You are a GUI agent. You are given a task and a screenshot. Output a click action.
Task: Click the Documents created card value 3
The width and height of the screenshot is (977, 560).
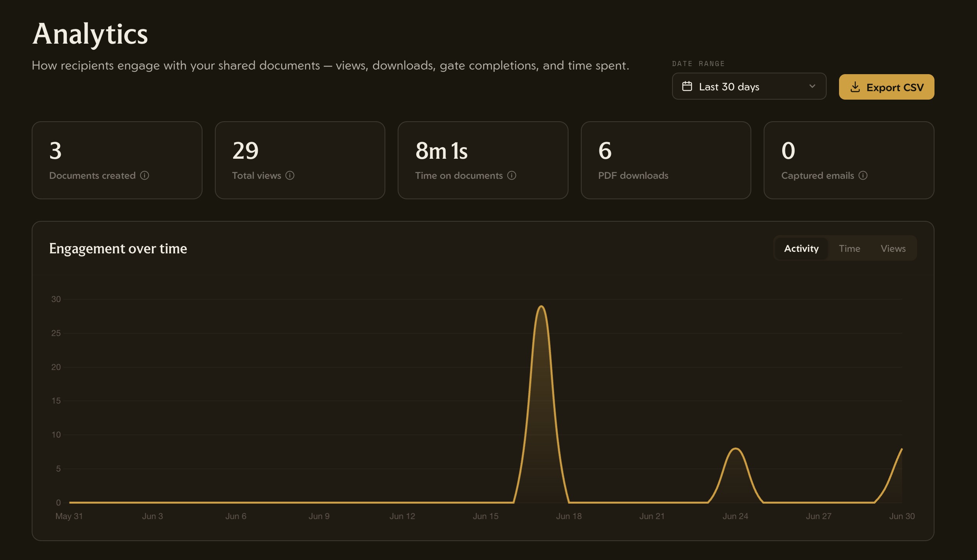pos(56,151)
